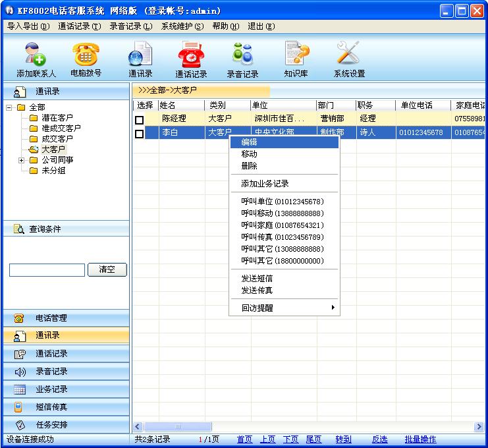This screenshot has width=488, height=448.
Task: Expand the 公司同事 tree node
Action: tap(21, 160)
